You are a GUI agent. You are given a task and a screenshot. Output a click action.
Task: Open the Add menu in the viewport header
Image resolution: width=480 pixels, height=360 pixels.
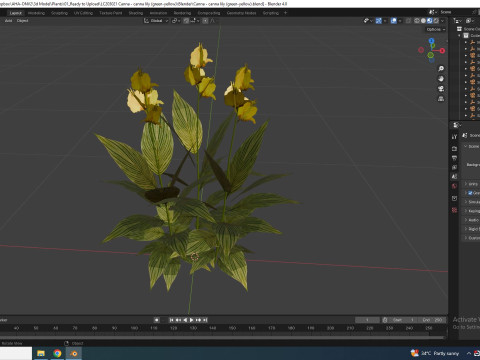tap(8, 21)
